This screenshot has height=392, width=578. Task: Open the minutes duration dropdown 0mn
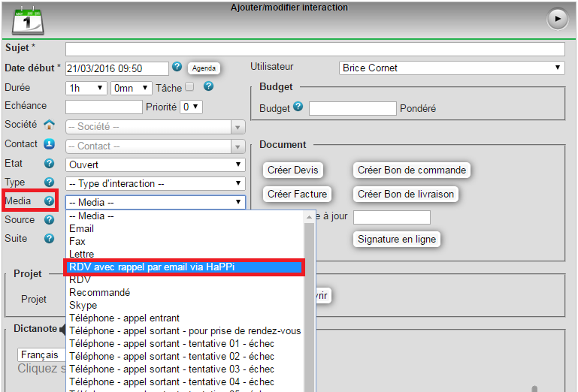point(132,88)
